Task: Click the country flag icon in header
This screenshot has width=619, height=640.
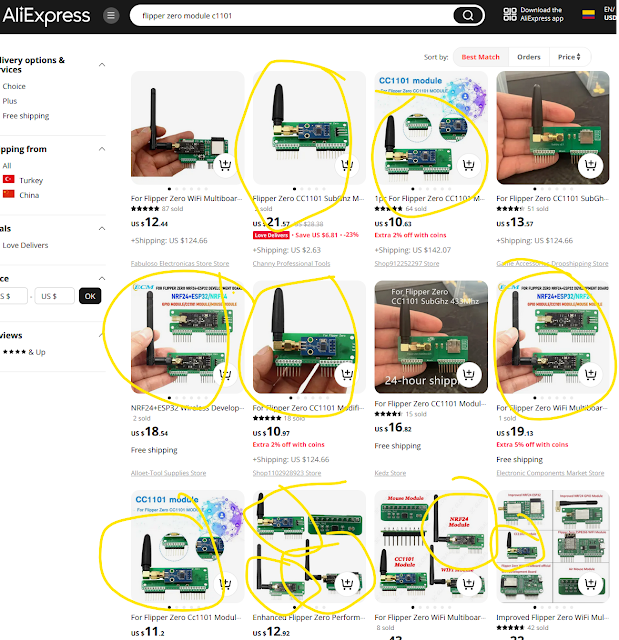Action: tap(588, 14)
